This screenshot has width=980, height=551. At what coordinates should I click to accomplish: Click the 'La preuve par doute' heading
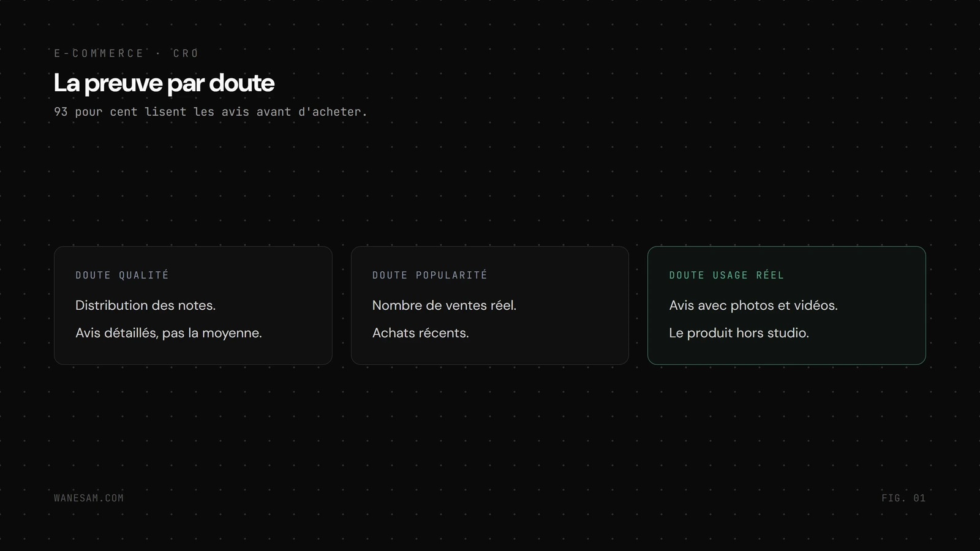(164, 83)
